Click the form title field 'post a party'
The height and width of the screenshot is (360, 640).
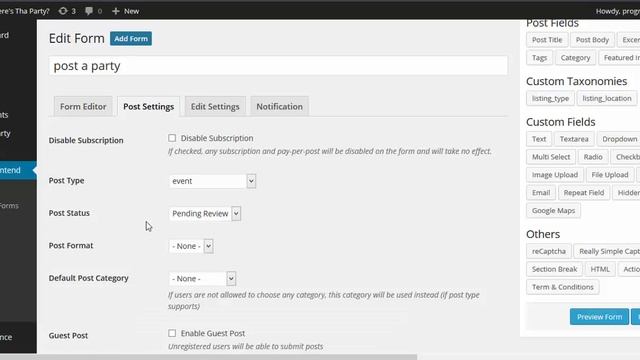tap(278, 66)
